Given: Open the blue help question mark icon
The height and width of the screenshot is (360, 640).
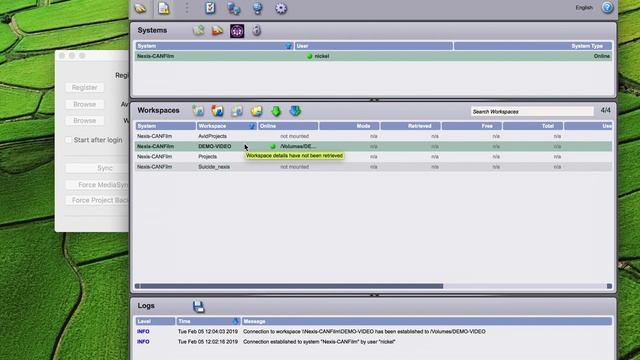Looking at the screenshot, I should (607, 7).
